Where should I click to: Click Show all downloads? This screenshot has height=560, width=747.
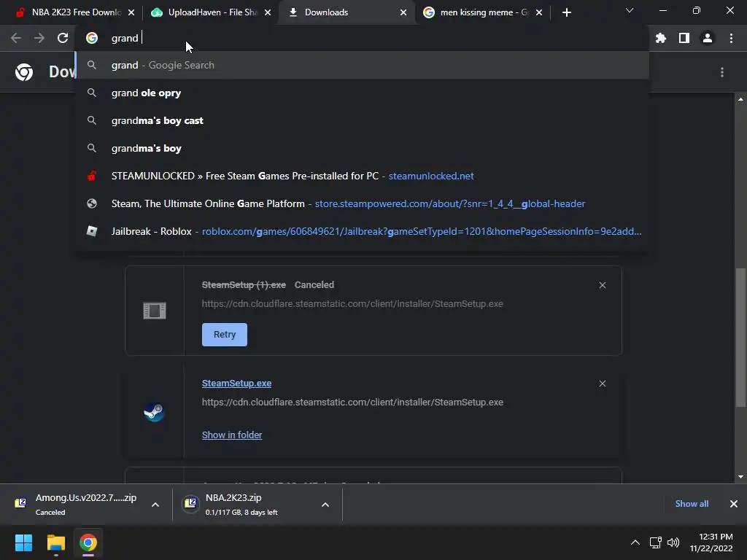click(x=692, y=504)
